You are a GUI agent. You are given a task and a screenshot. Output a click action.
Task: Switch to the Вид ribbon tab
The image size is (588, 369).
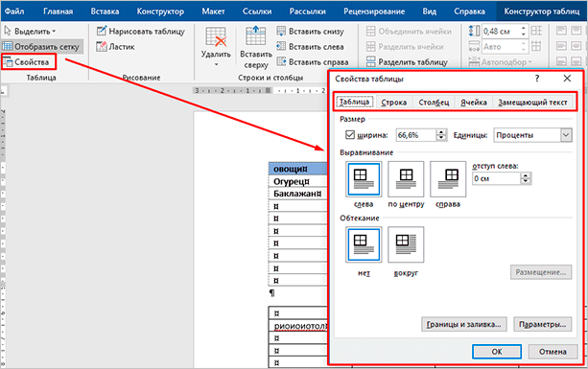(430, 12)
